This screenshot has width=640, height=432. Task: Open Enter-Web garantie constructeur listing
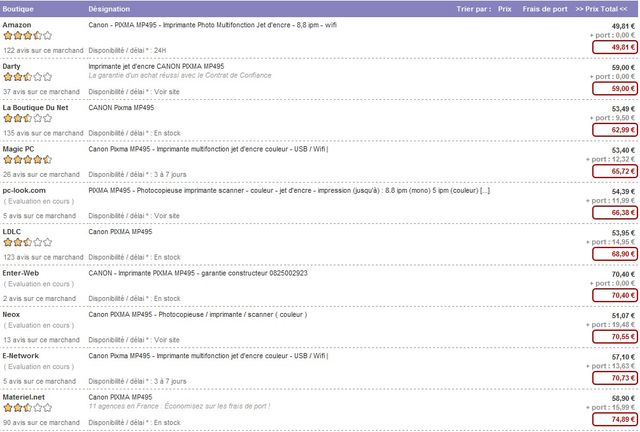coord(198,273)
